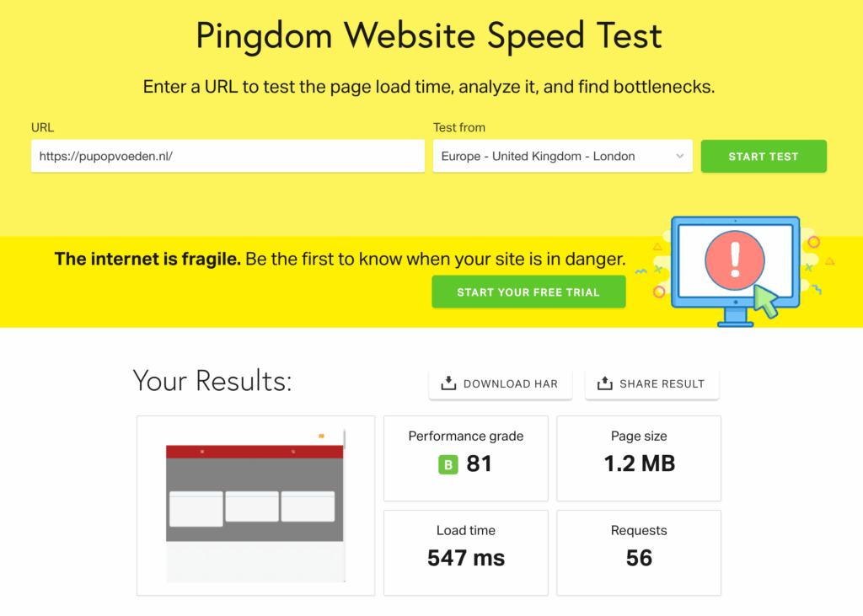Select the Performance grade score 81
The height and width of the screenshot is (616, 863).
[479, 464]
